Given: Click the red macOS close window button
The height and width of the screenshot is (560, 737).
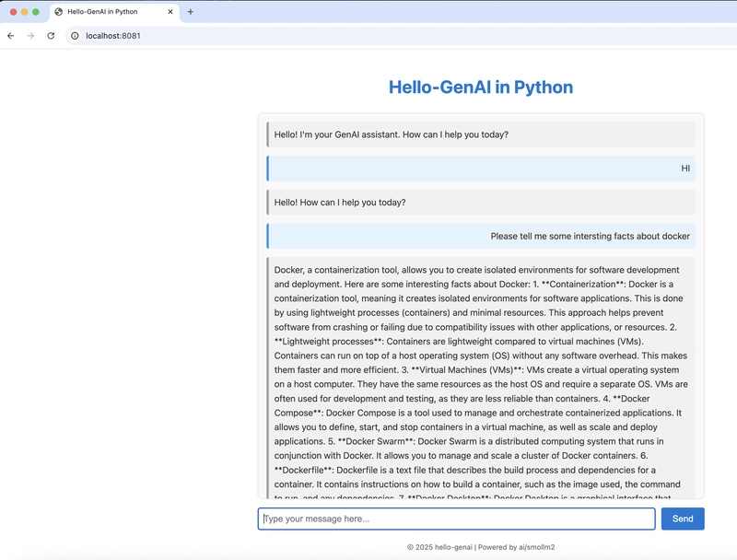Looking at the screenshot, I should tap(13, 12).
